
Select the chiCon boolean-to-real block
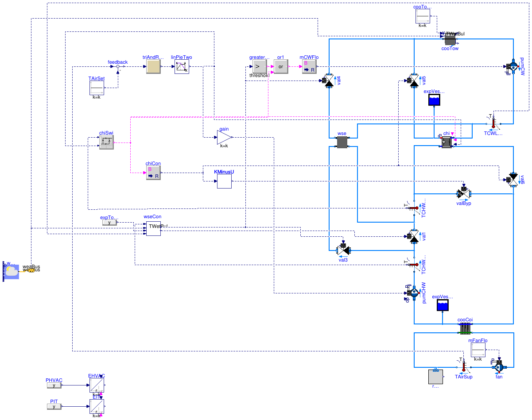(154, 173)
